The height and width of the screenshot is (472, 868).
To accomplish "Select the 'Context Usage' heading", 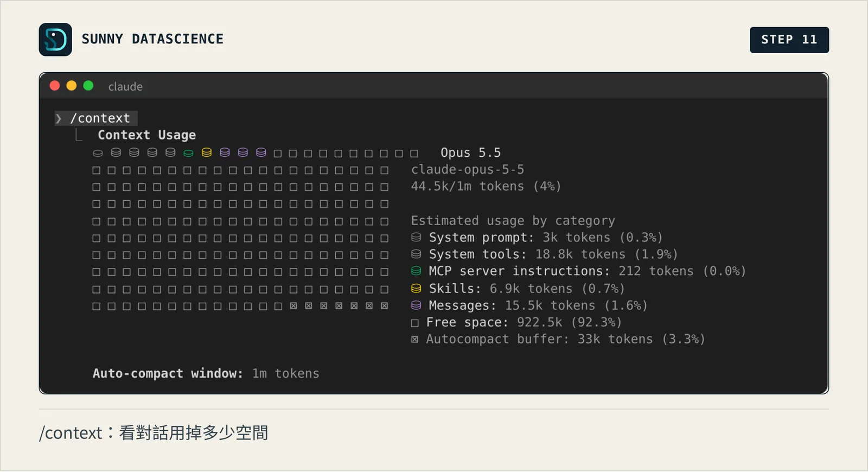I will tap(147, 135).
